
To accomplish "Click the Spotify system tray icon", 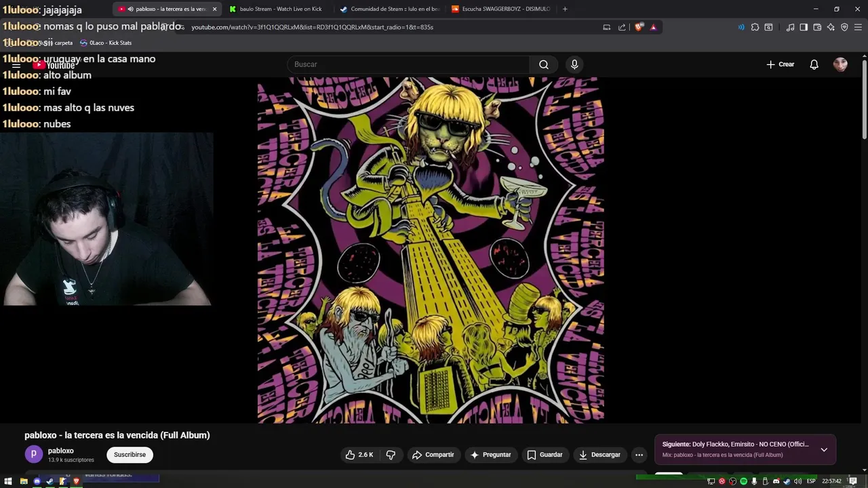I will click(x=743, y=481).
